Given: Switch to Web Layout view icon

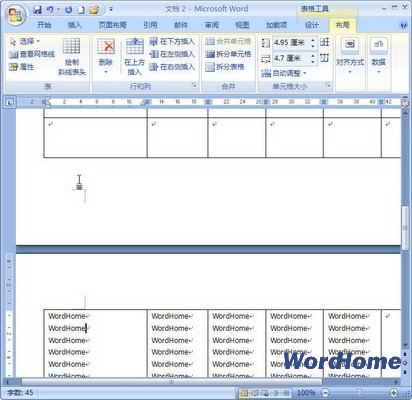Looking at the screenshot, I should [266, 393].
